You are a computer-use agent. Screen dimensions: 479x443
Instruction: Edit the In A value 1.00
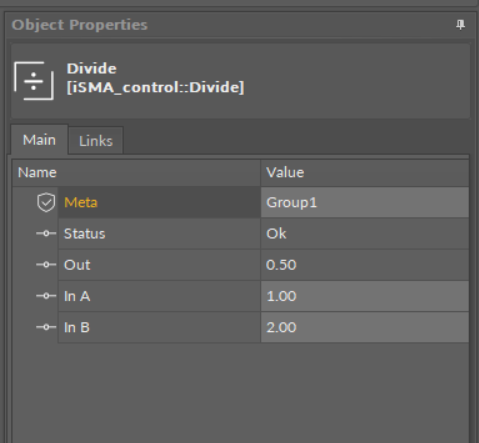(365, 296)
